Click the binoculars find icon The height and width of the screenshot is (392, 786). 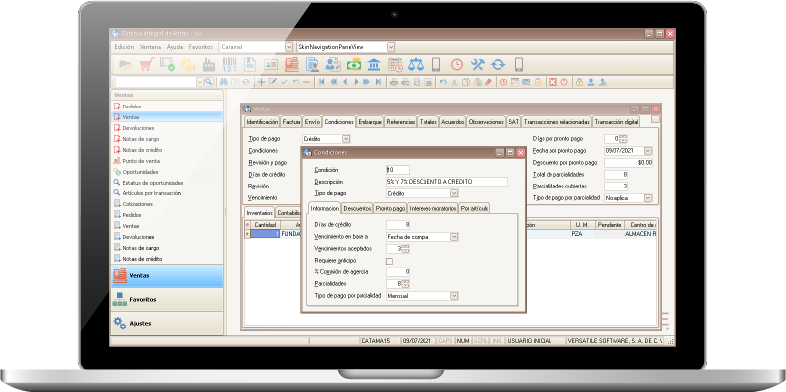coord(224,82)
